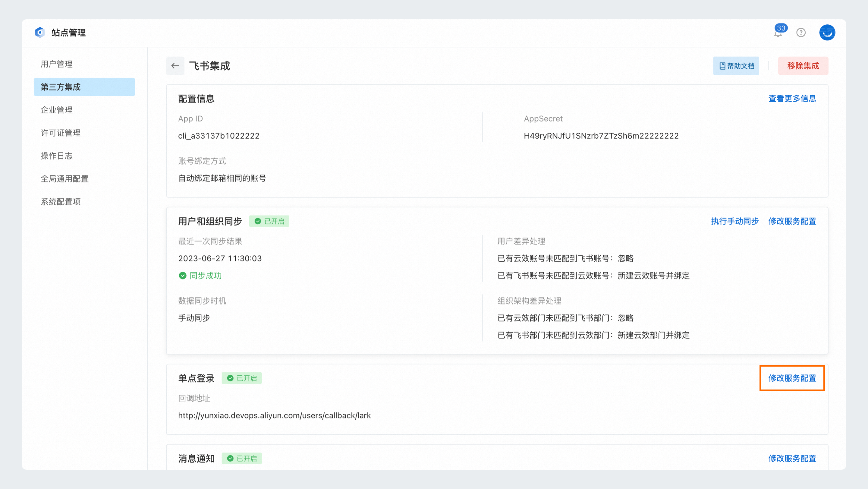Viewport: 868px width, 489px height.
Task: Click 已有云效账号未匹配到飞书账号：忽略 line
Action: coord(565,258)
